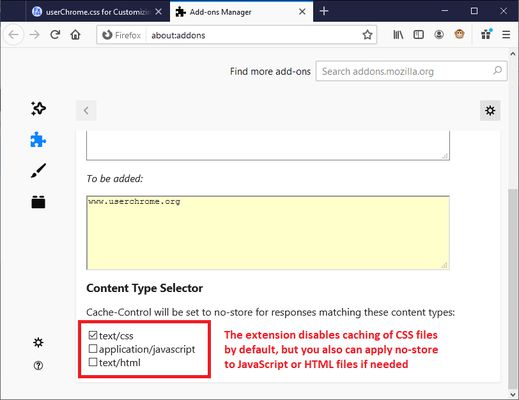Click the upper white textarea
519x400 pixels.
268,145
